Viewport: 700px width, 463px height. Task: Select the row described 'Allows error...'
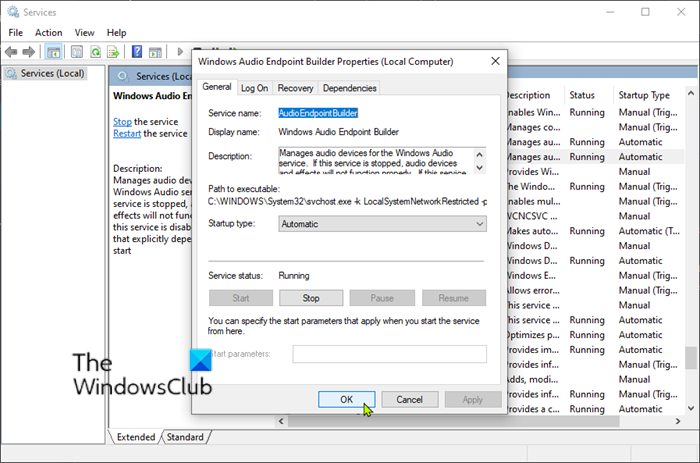click(595, 291)
